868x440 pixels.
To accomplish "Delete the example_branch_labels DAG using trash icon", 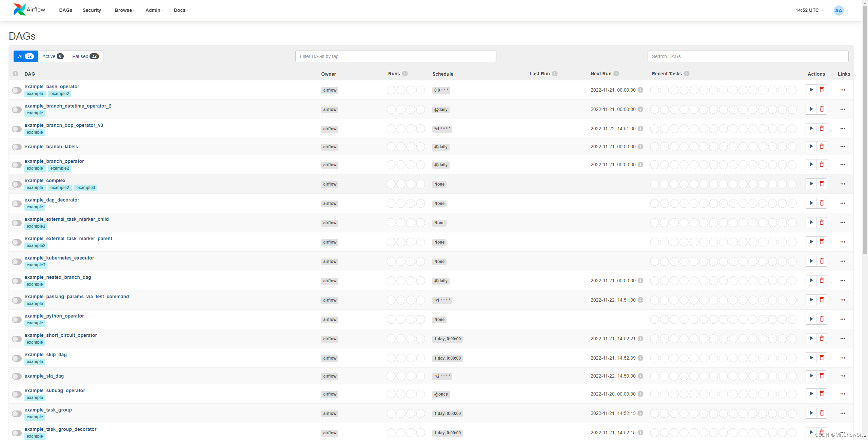I will (x=822, y=147).
